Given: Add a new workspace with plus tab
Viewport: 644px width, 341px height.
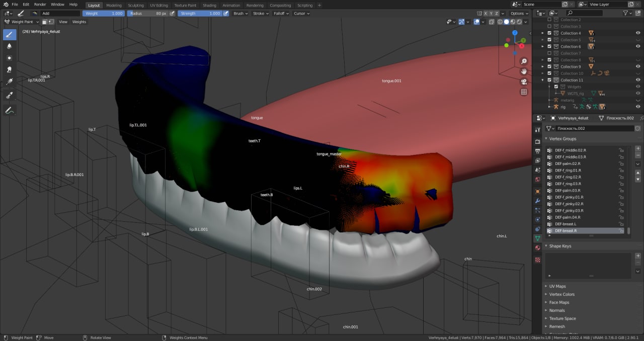Looking at the screenshot, I should pyautogui.click(x=319, y=5).
